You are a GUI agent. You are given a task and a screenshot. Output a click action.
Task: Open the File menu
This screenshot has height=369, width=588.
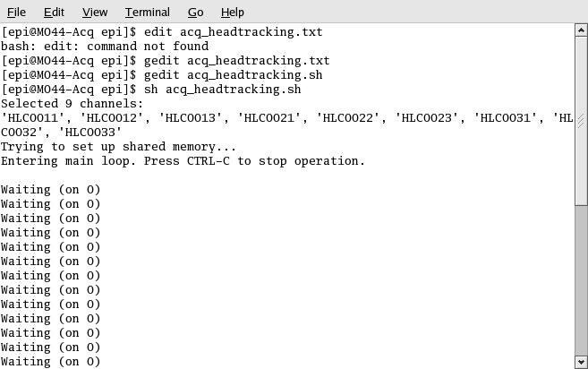16,13
